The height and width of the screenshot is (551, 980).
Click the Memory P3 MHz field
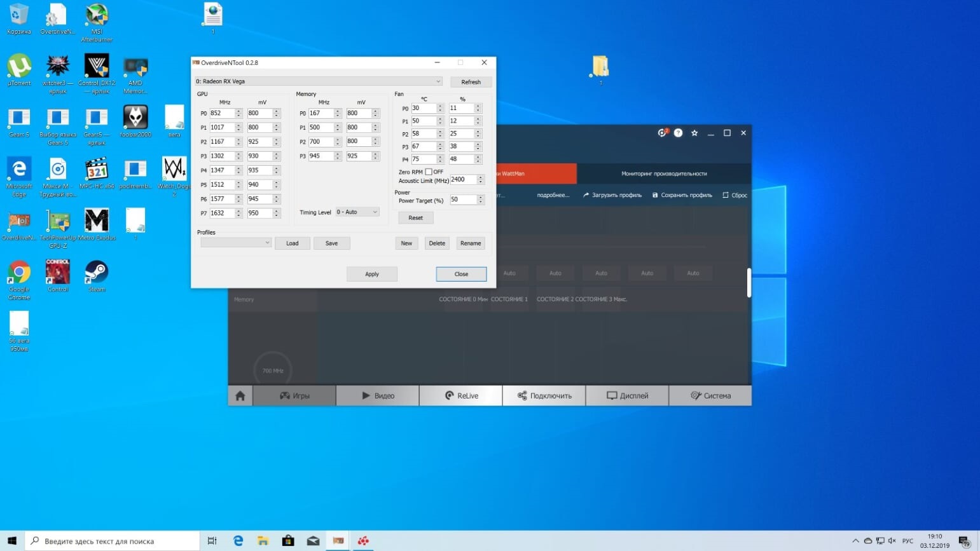(x=321, y=156)
